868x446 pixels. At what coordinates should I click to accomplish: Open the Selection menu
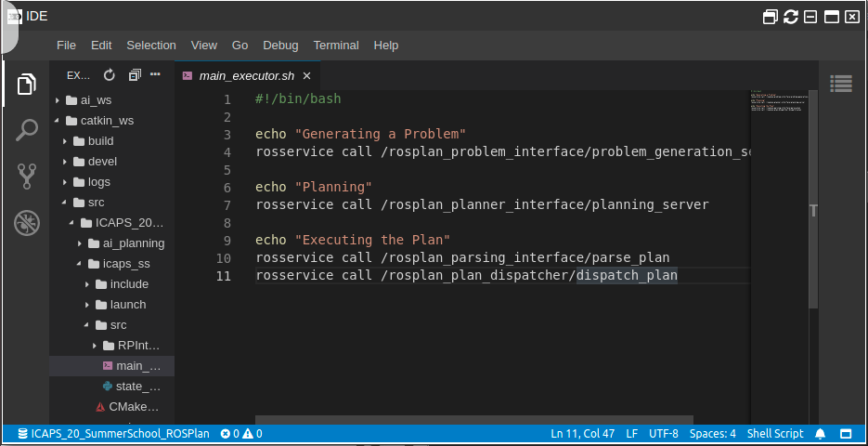(151, 46)
